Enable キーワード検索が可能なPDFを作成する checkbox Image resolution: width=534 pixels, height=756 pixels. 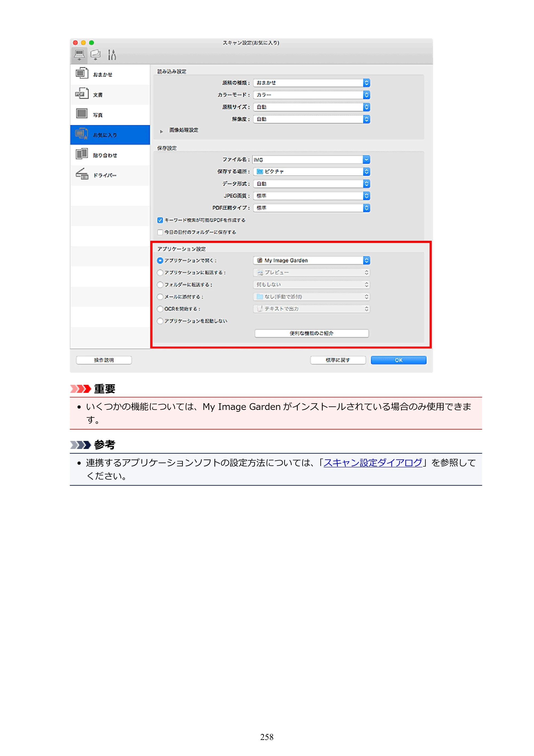pyautogui.click(x=160, y=220)
